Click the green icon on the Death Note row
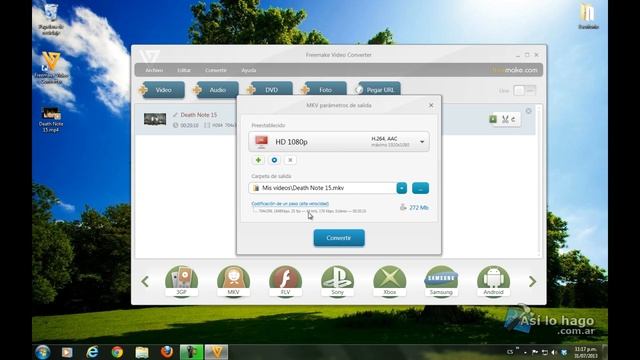This screenshot has width=640, height=360. pos(493,119)
